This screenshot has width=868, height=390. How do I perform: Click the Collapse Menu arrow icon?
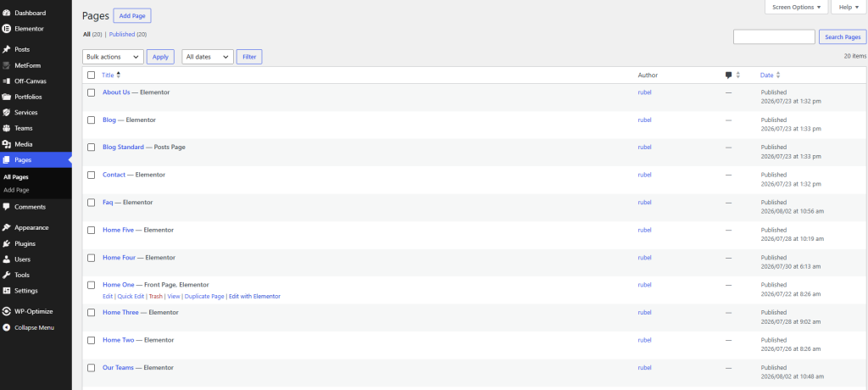point(7,327)
